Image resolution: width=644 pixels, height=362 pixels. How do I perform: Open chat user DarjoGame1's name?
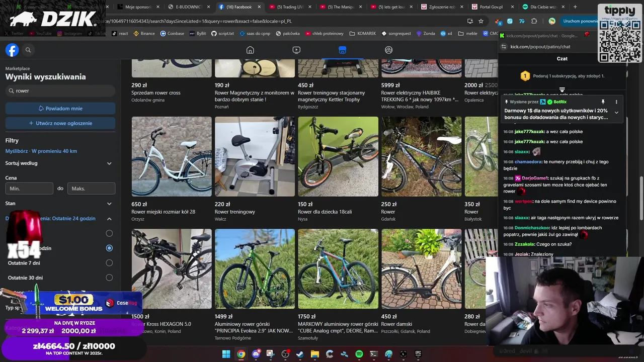534,178
